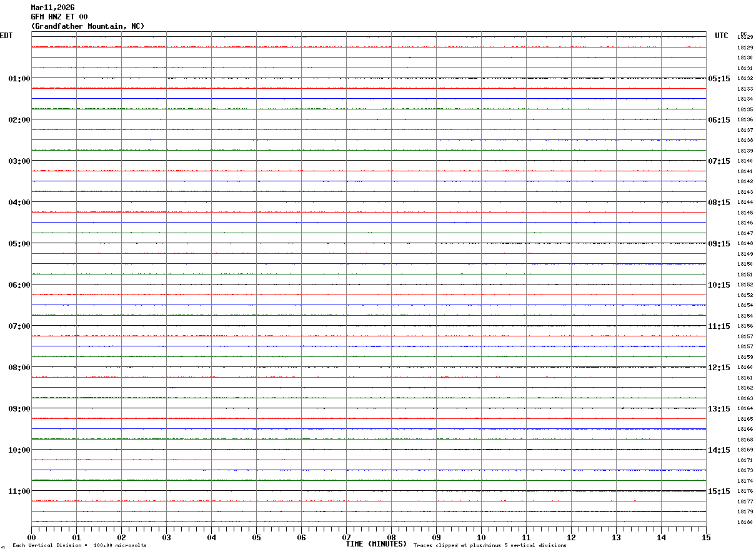This screenshot has width=756, height=554.
Task: Click the UTC timezone label
Action: point(722,36)
